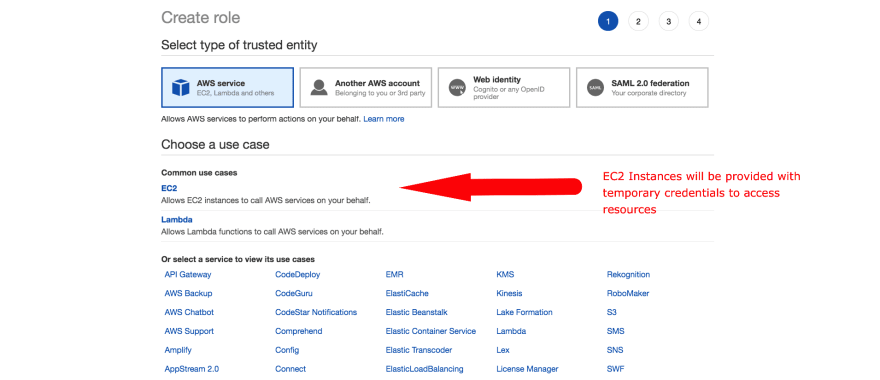Open Connect service link

pyautogui.click(x=291, y=369)
